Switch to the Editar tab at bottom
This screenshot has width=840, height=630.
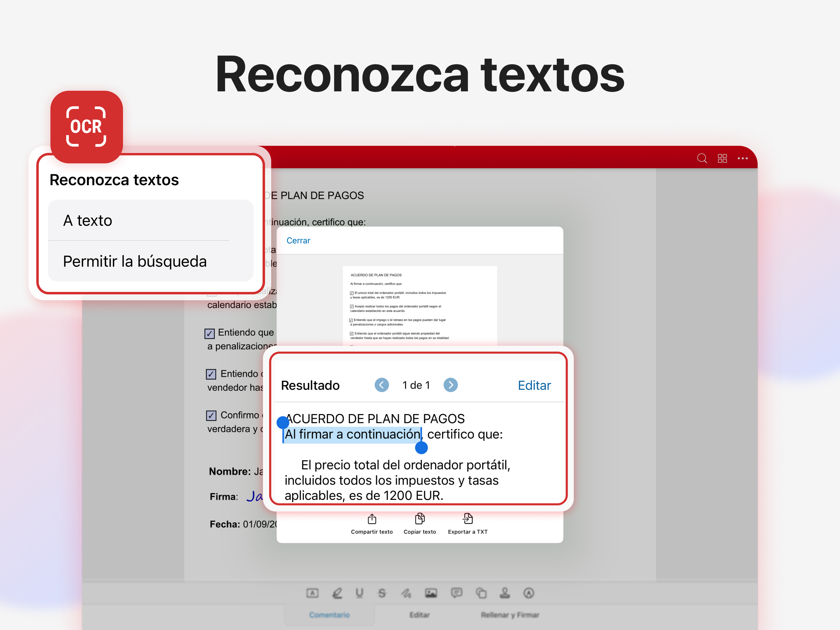pyautogui.click(x=420, y=615)
